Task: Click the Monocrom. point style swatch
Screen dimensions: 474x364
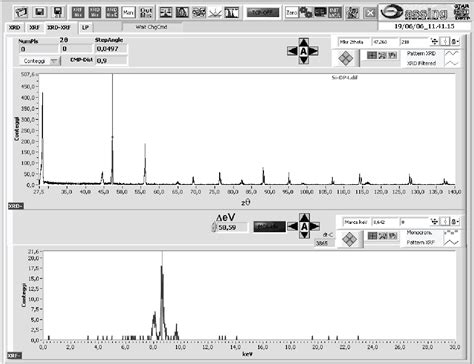Action: tap(452, 233)
